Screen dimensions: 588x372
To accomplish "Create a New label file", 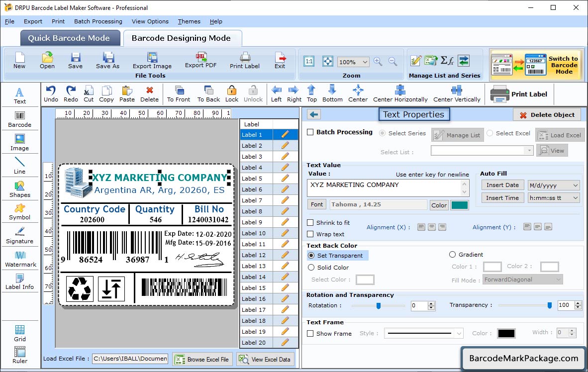I will point(19,61).
